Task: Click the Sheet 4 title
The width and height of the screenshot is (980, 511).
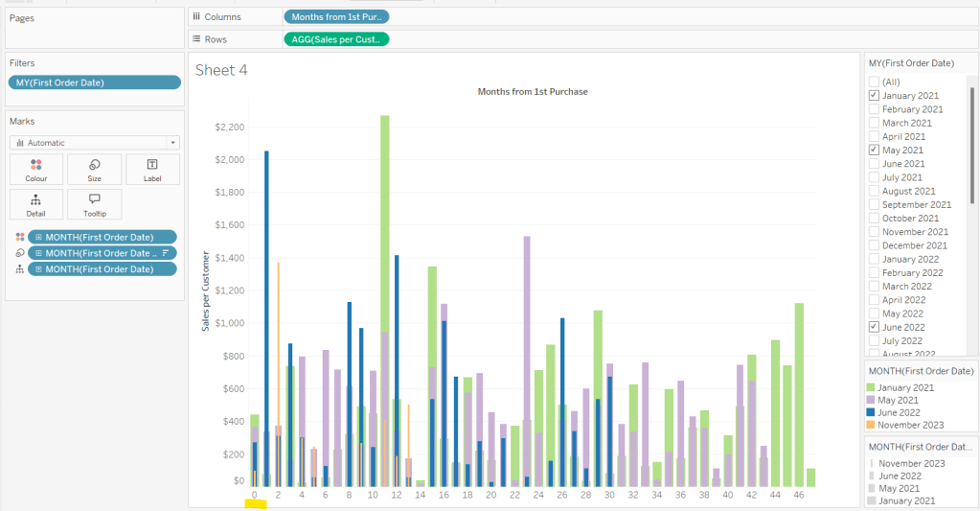Action: (x=221, y=70)
